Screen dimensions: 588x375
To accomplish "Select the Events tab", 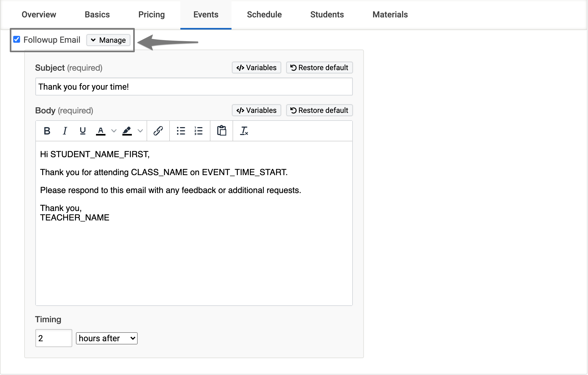I will 206,15.
